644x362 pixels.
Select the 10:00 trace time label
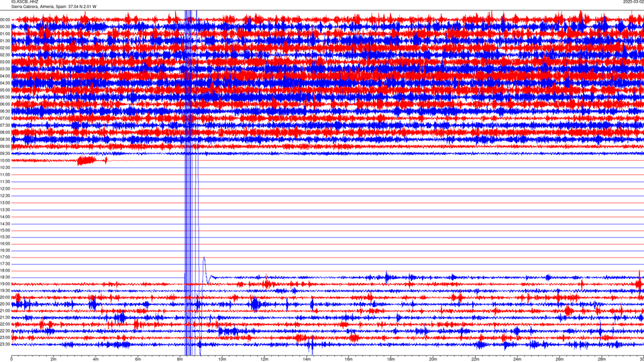click(5, 160)
